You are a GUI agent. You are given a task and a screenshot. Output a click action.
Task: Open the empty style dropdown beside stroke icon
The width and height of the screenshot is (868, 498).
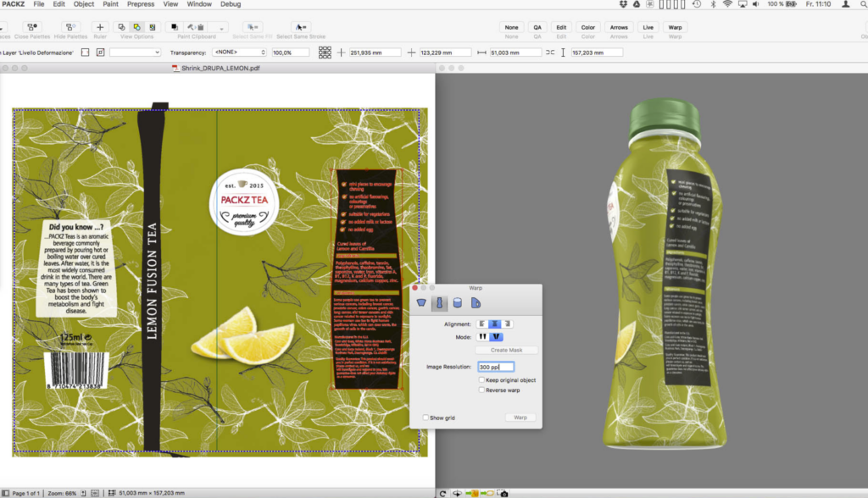click(136, 53)
